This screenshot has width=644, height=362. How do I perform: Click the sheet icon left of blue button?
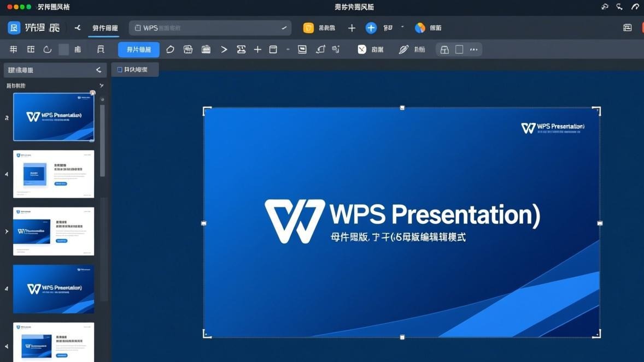click(101, 49)
